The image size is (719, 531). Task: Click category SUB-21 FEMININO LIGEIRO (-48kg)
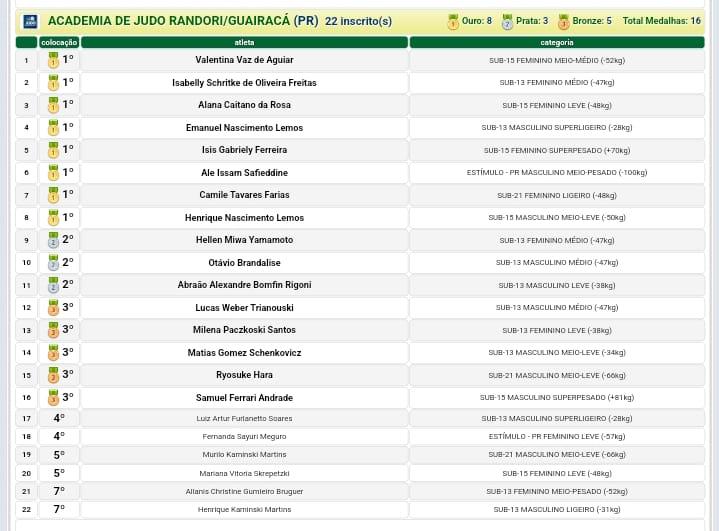click(557, 195)
